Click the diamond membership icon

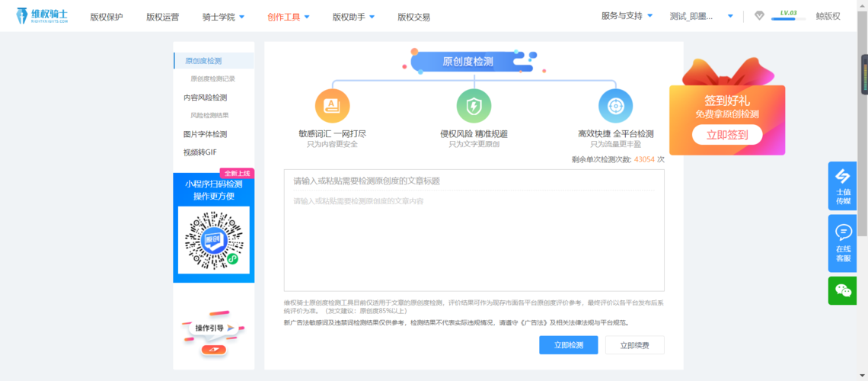click(x=760, y=16)
